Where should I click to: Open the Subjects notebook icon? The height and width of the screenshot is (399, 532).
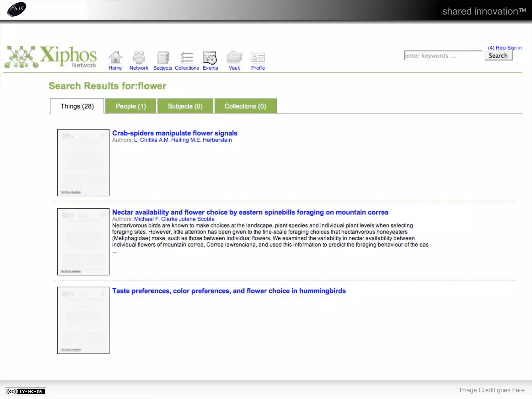(x=163, y=57)
